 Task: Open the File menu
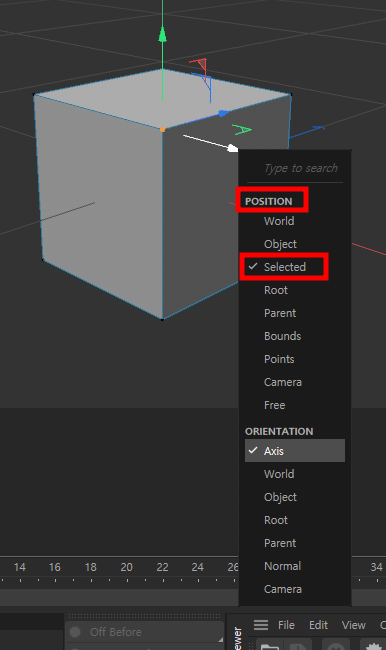coord(286,625)
